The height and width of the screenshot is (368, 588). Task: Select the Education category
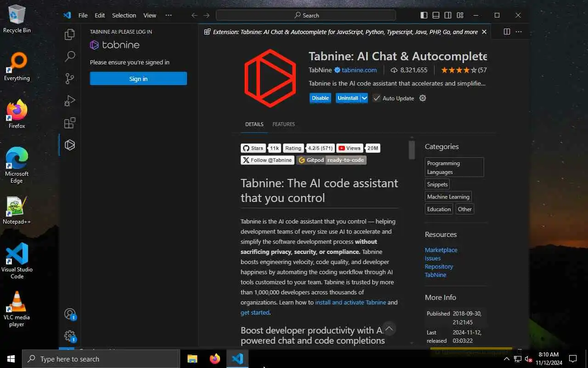(439, 209)
